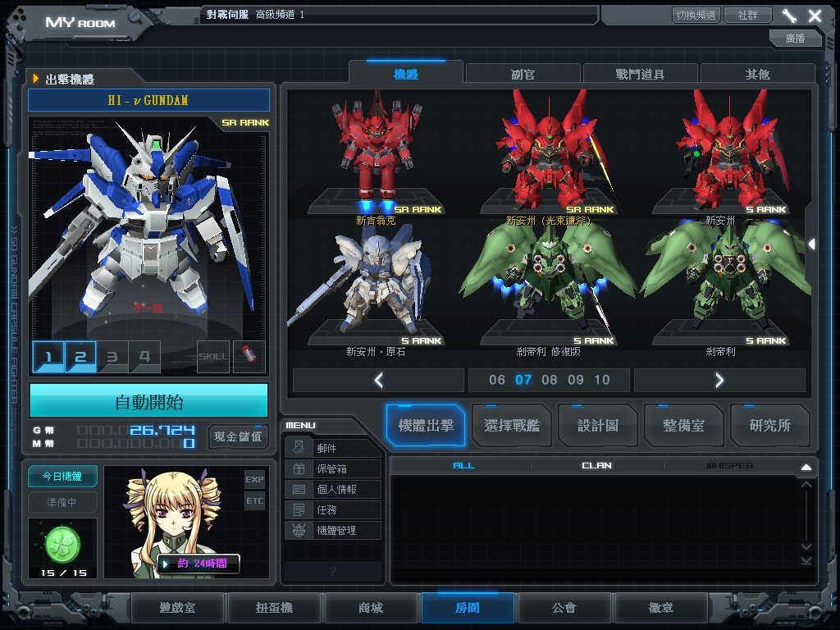Click the 機體管理 Gundam head icon

299,530
